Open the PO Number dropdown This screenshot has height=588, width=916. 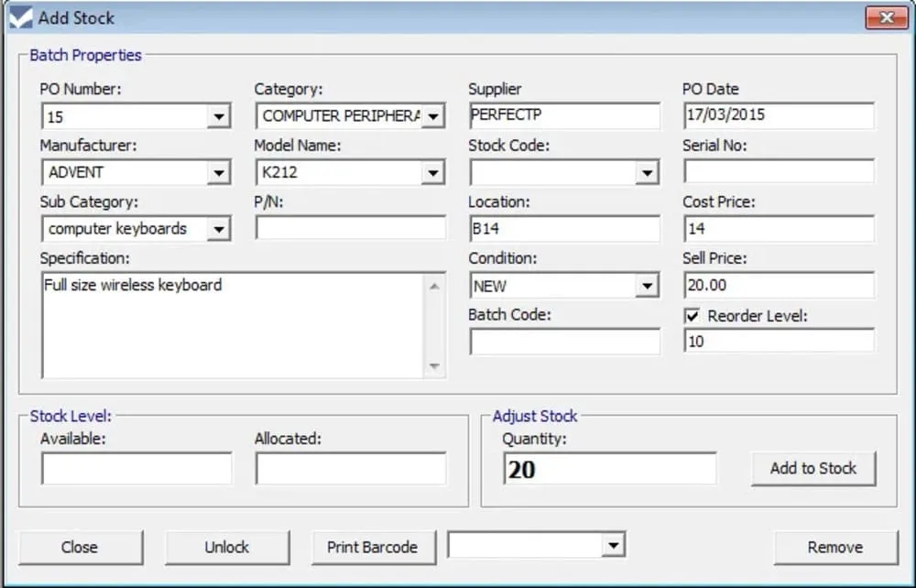[x=218, y=117]
